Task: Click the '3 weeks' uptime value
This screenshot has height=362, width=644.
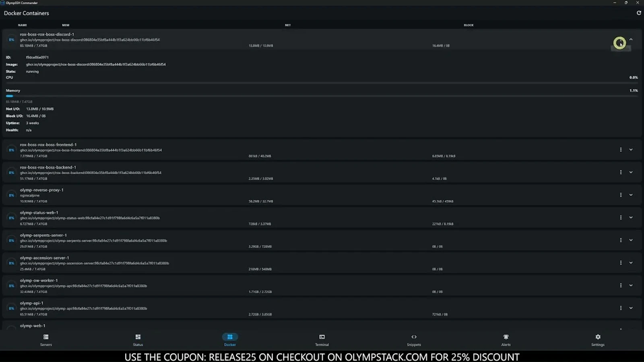Action: [33, 123]
